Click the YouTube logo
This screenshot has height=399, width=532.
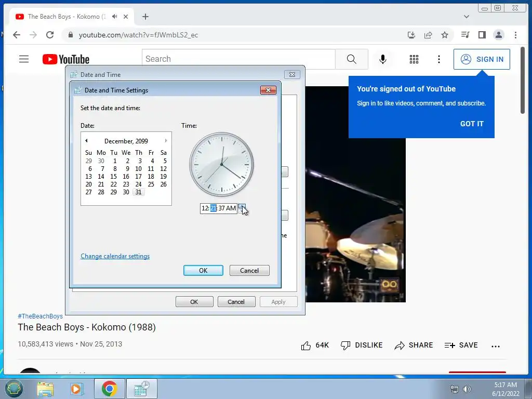click(66, 59)
